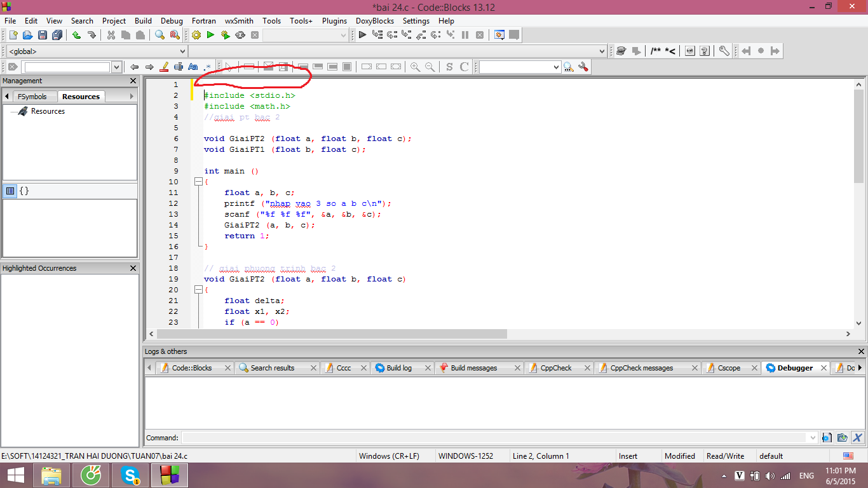Click the Rebuild icon in build toolbar

tap(240, 35)
